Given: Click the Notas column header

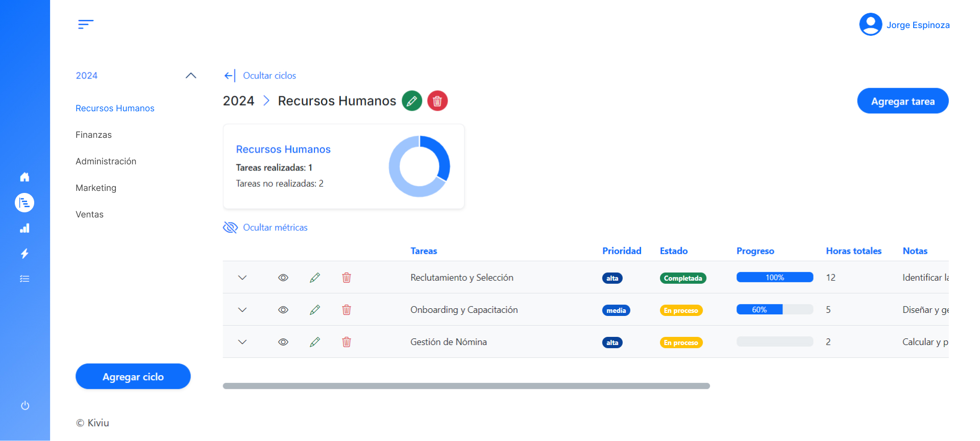Looking at the screenshot, I should click(915, 251).
